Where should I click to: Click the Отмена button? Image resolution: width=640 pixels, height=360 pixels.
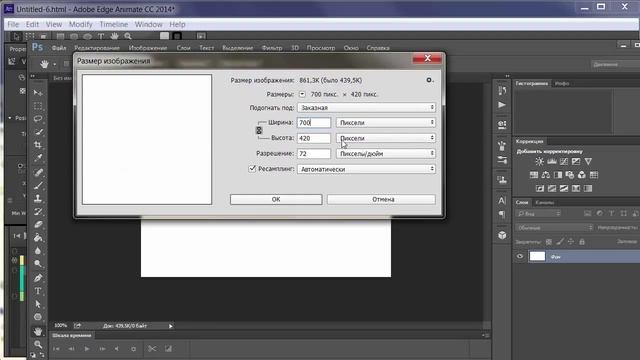tap(381, 199)
